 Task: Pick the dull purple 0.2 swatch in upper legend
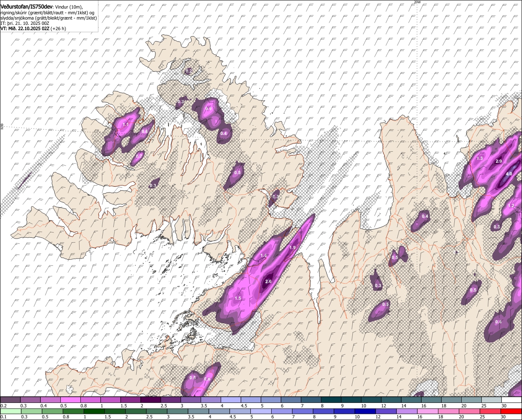tap(10, 400)
